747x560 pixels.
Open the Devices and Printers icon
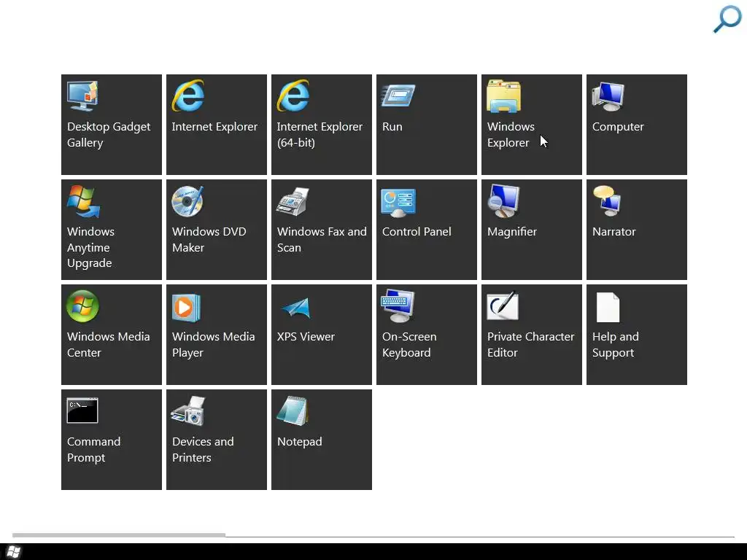[x=188, y=411]
